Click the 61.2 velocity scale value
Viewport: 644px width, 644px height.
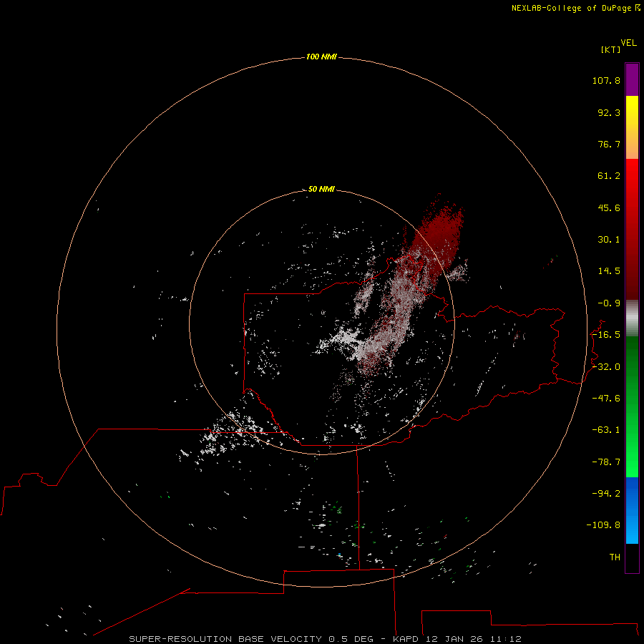[609, 176]
